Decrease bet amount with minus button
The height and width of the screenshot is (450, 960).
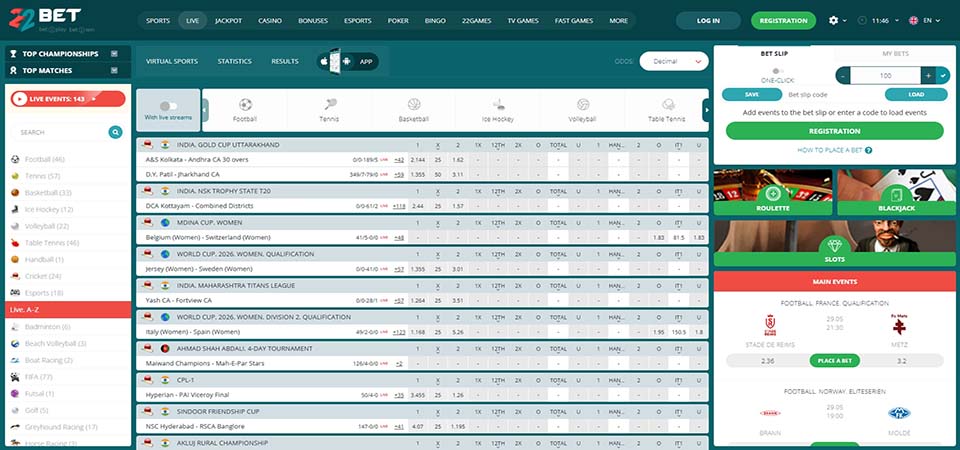click(x=843, y=76)
